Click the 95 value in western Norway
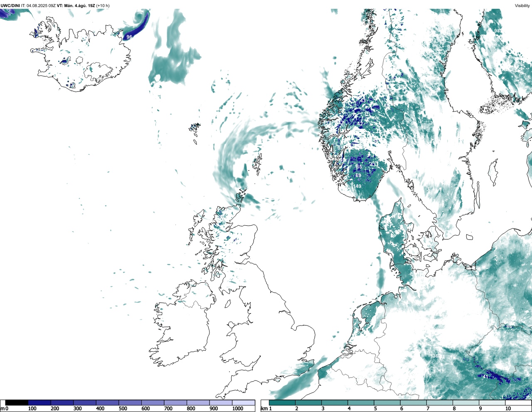 340,148
